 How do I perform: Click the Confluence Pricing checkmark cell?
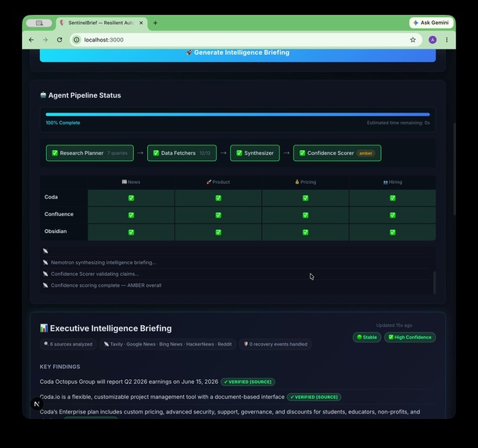305,215
